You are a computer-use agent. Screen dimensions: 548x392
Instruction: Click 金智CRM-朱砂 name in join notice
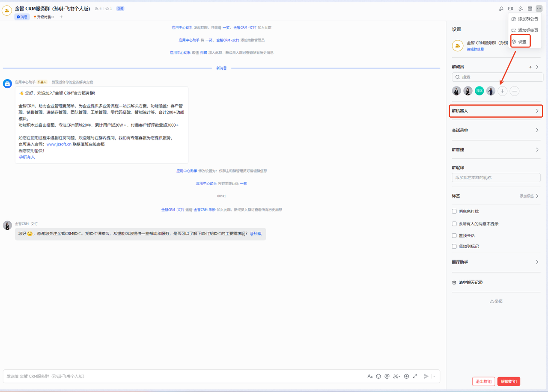(x=204, y=210)
